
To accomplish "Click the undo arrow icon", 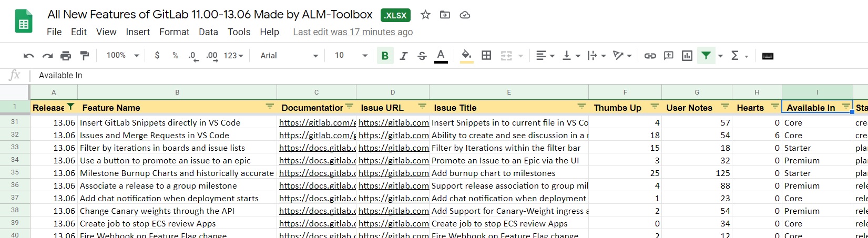I will point(29,56).
